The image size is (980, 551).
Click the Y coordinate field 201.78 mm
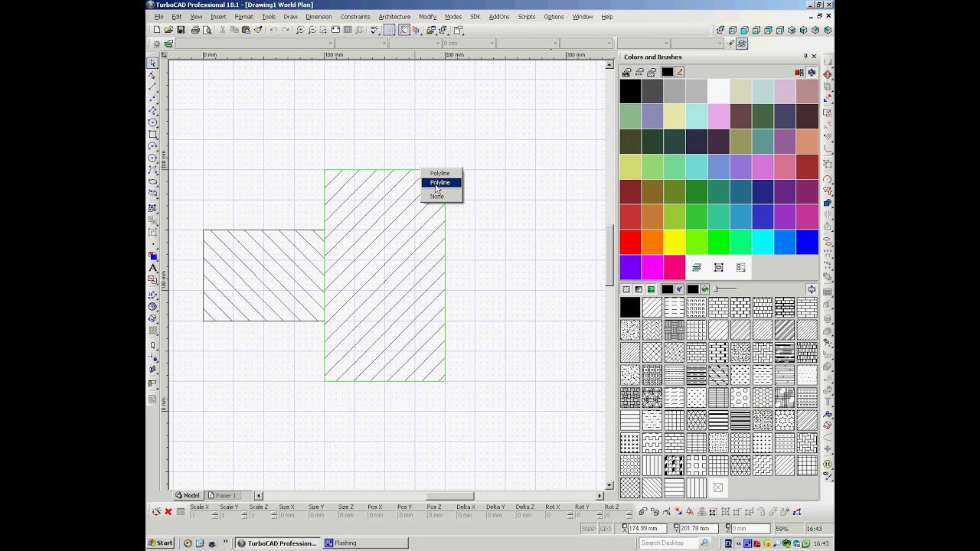pos(699,529)
